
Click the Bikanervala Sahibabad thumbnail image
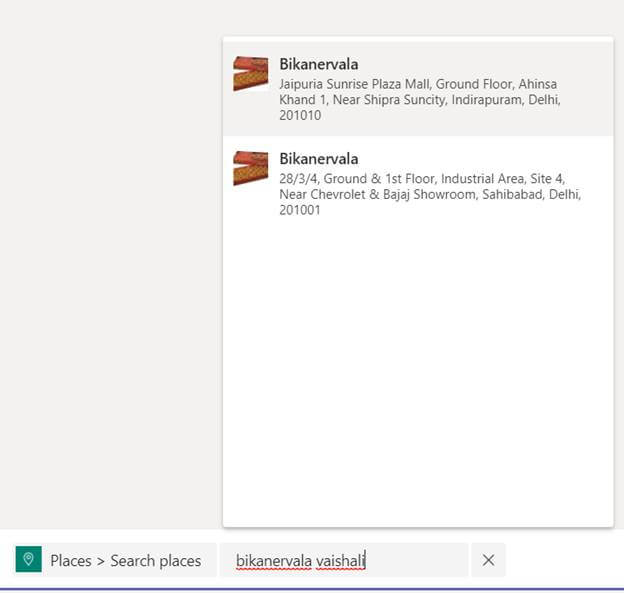251,168
